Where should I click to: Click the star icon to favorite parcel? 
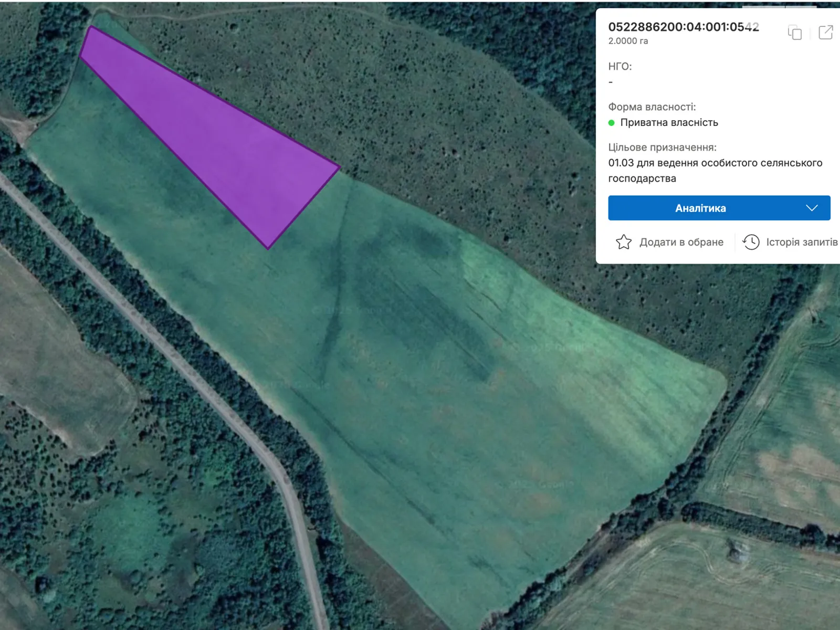tap(623, 242)
